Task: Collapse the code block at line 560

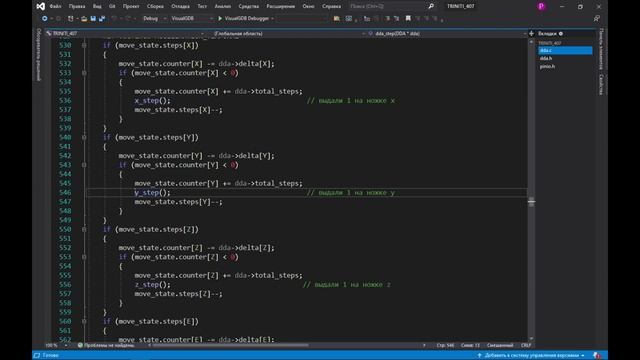Action: tap(84, 322)
